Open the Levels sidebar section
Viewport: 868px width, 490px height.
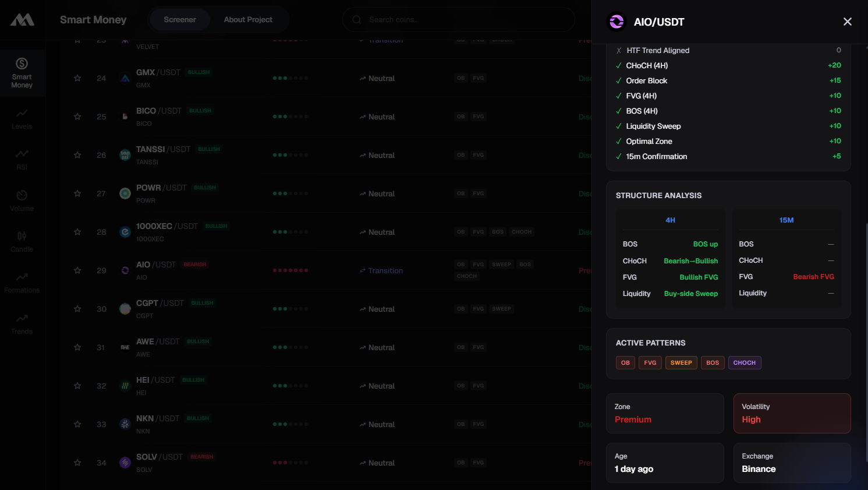[22, 118]
